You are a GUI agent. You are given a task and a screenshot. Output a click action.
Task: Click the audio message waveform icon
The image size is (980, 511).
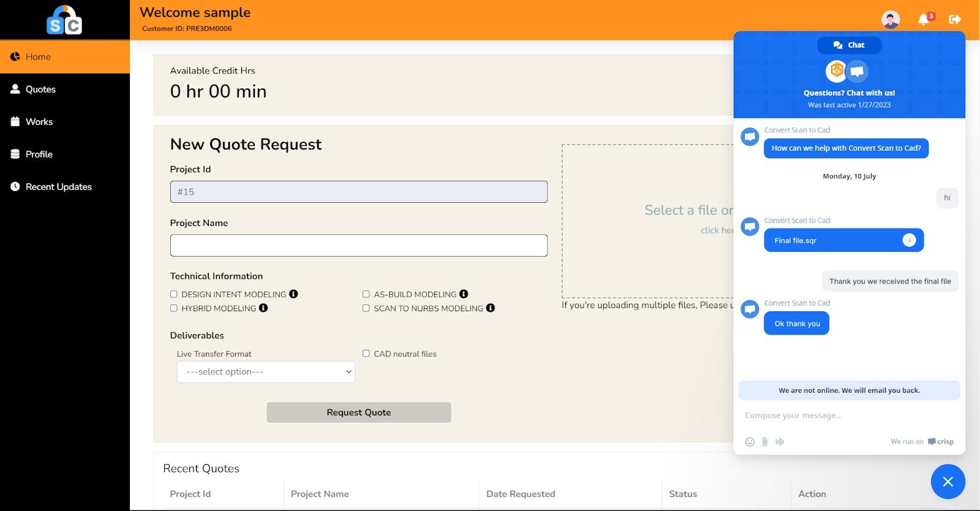click(780, 442)
